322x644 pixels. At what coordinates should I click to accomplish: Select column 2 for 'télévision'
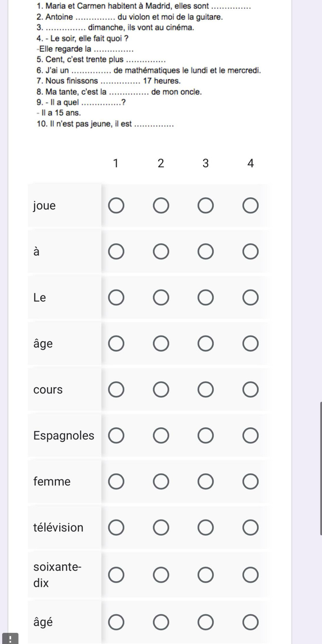click(x=161, y=528)
